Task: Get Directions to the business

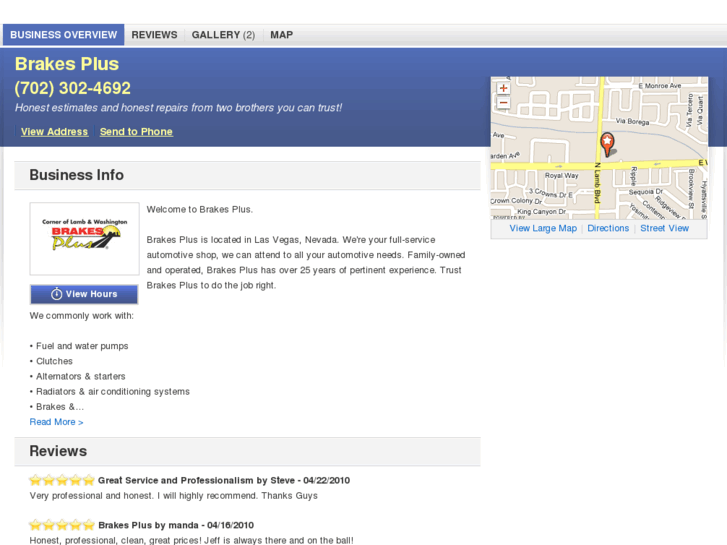Action: click(608, 228)
